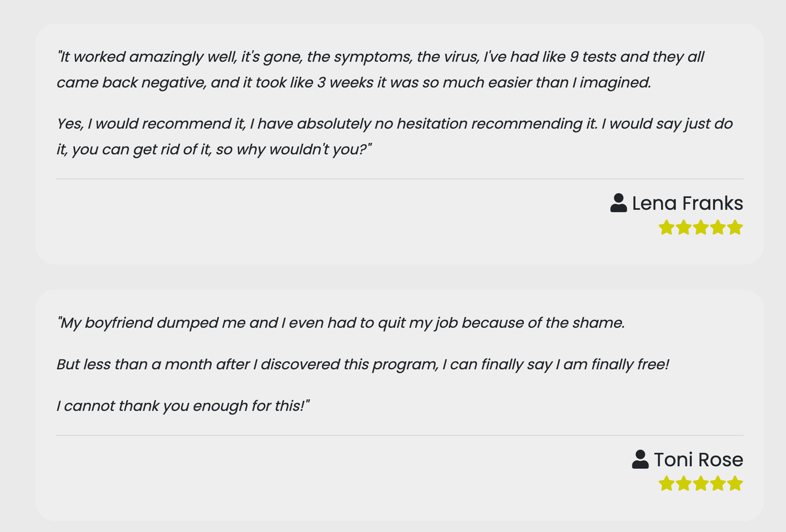Click the second star under Lena Franks
The image size is (786, 532).
tap(684, 228)
